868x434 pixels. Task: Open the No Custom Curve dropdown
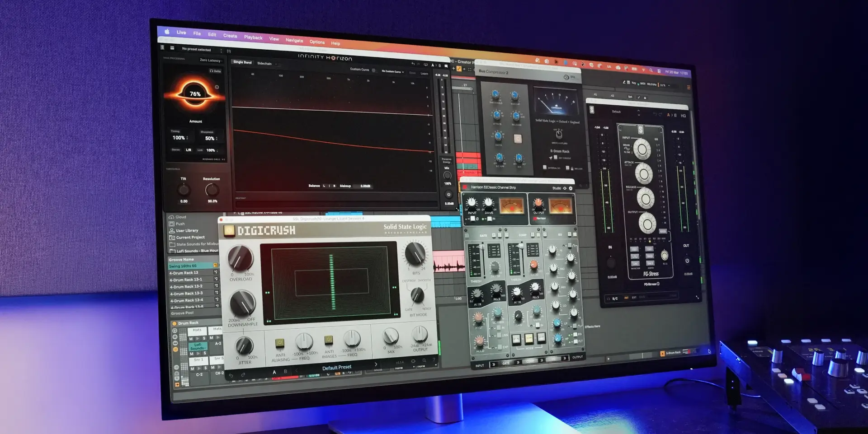(392, 71)
